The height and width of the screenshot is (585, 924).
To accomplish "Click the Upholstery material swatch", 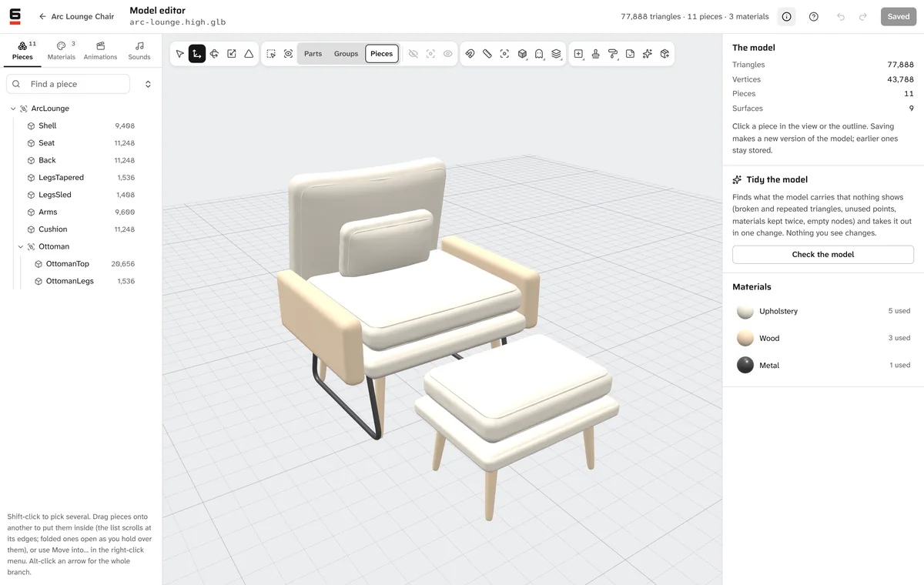I will point(745,311).
